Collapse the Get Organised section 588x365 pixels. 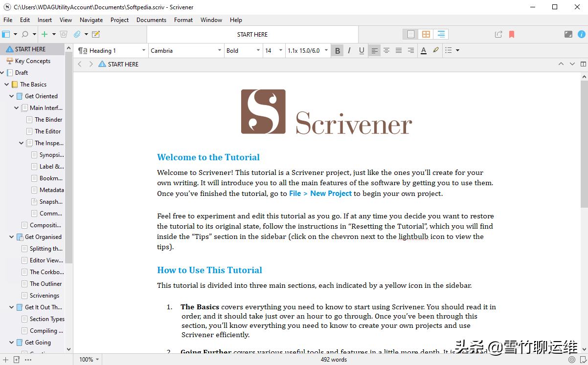12,237
